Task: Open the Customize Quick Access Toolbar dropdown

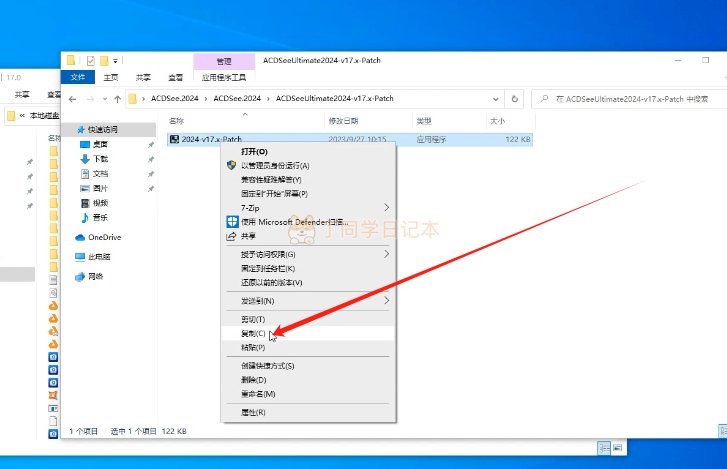Action: tap(115, 61)
